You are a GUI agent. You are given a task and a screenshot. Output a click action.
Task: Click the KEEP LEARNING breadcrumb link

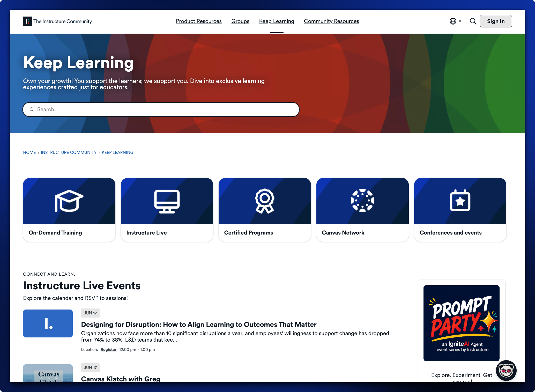[x=117, y=152]
